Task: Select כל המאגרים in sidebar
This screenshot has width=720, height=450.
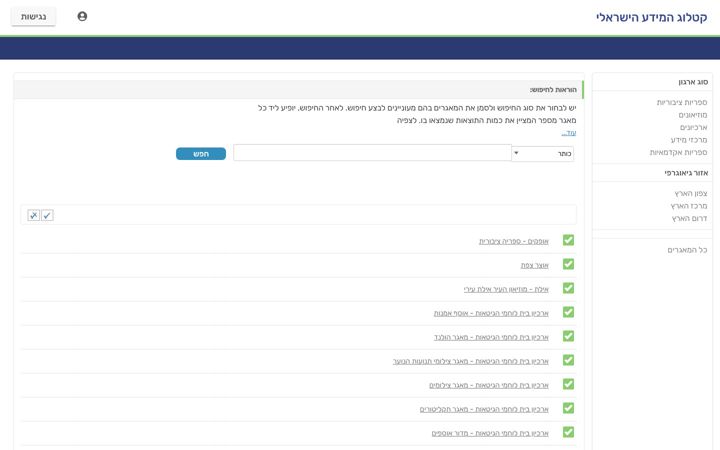Action: point(687,250)
